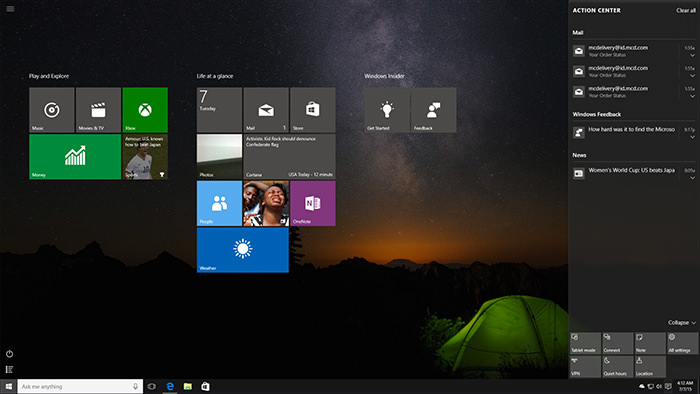
Task: Click the network tray icon
Action: click(650, 386)
